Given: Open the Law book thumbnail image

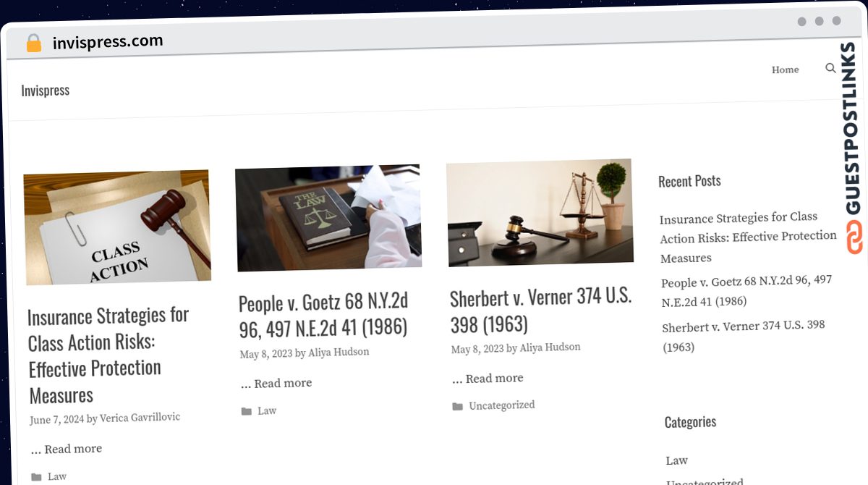Looking at the screenshot, I should [x=328, y=217].
